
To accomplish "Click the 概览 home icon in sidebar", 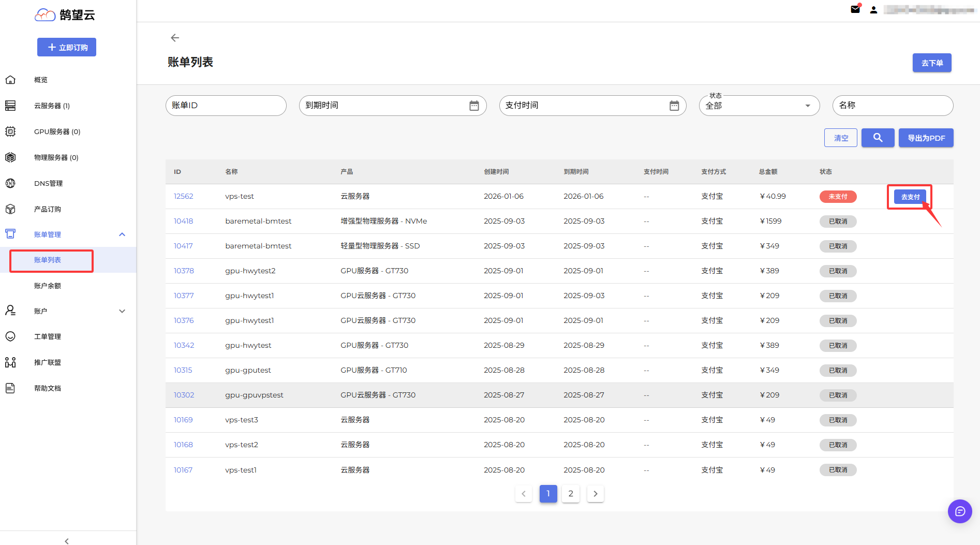I will (10, 80).
